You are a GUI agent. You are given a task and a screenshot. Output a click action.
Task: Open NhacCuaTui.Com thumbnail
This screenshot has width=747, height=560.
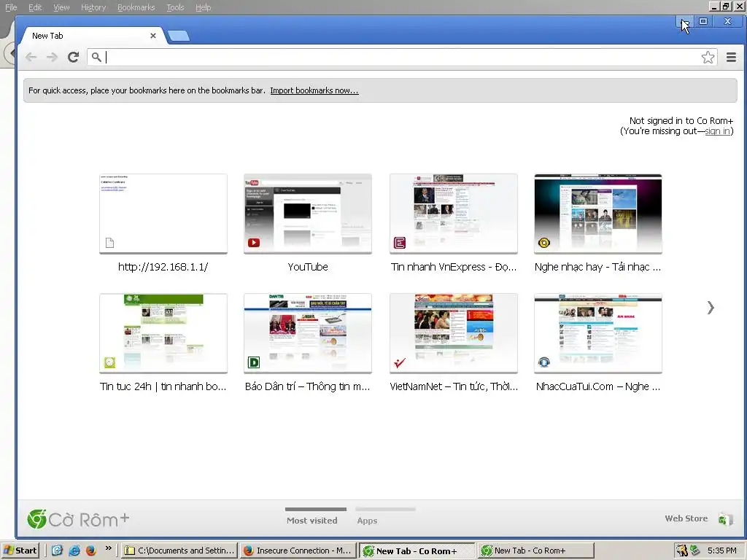tap(598, 333)
